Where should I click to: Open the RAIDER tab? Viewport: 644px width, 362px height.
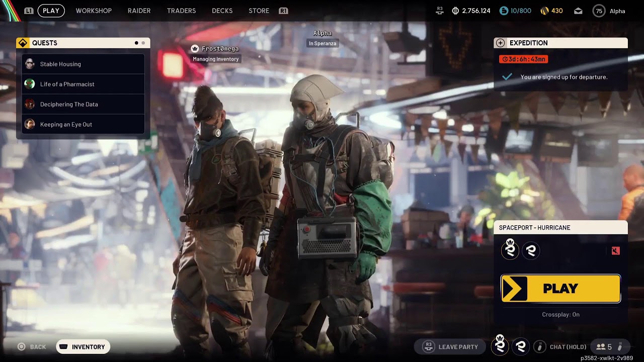tap(139, 11)
